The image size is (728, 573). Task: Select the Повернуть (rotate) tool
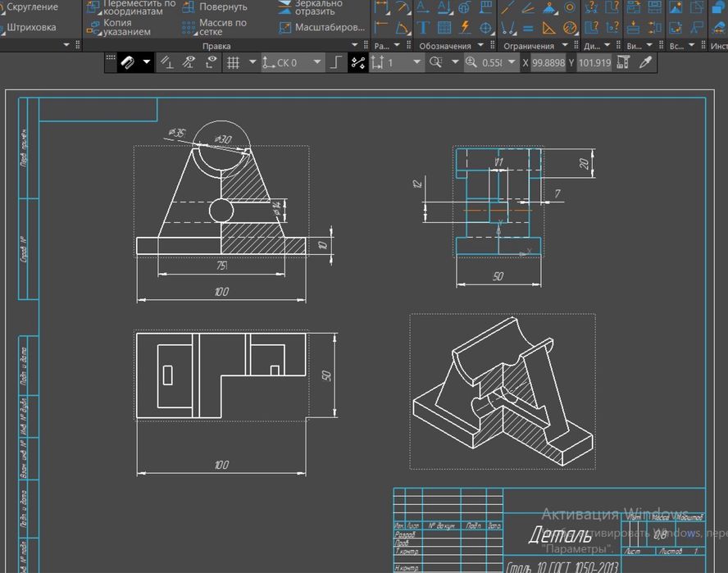pos(215,7)
